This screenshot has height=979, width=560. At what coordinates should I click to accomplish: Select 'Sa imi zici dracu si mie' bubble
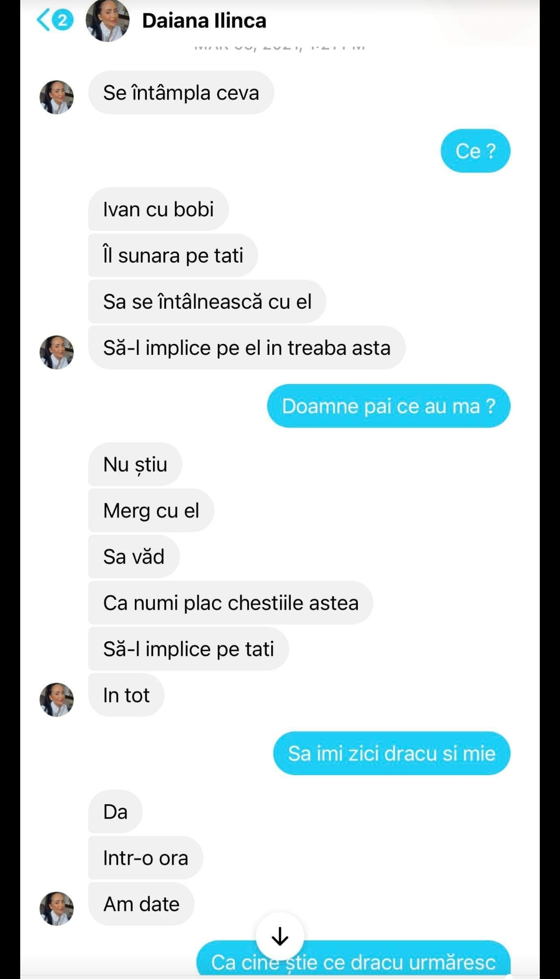click(391, 753)
